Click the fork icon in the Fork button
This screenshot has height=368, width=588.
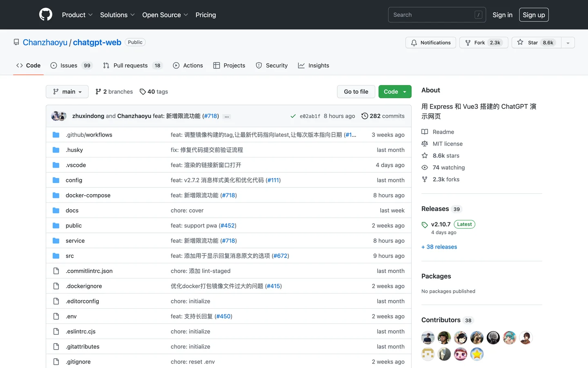point(468,43)
